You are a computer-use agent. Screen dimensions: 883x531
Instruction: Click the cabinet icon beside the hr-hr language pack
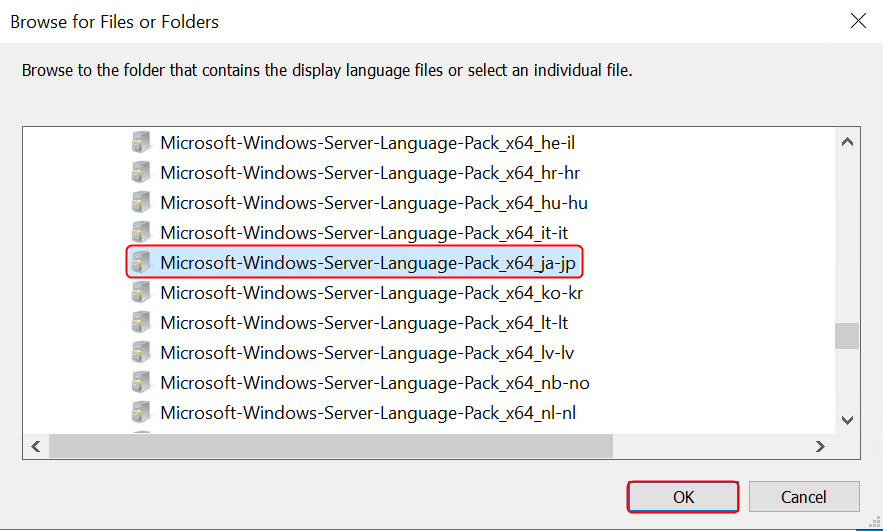pyautogui.click(x=141, y=172)
